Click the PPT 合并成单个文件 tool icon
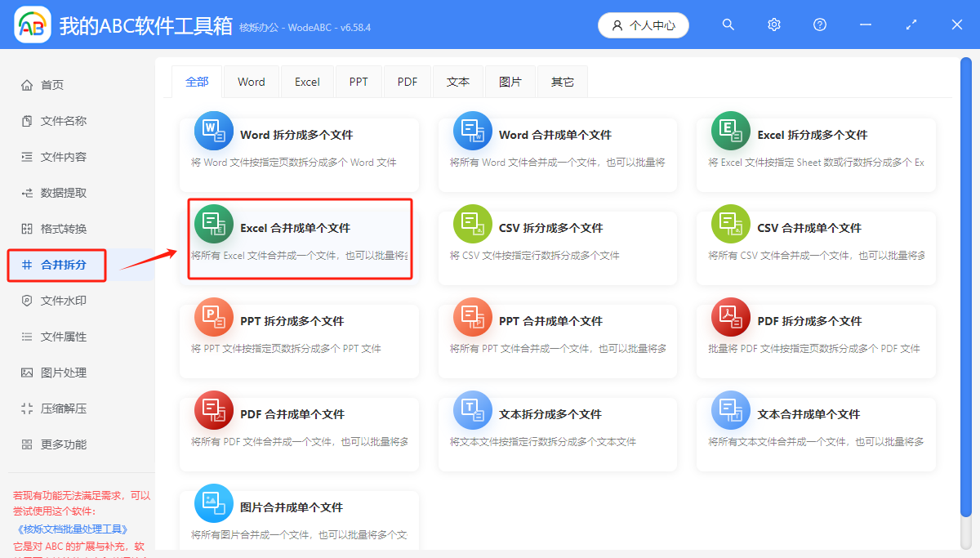 click(x=472, y=316)
